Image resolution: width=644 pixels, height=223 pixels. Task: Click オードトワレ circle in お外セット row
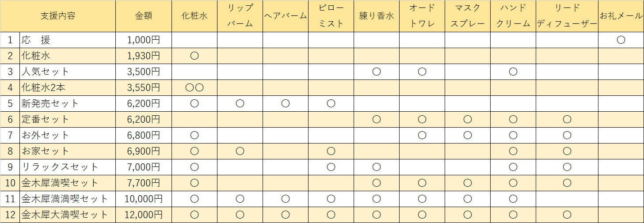tap(422, 136)
